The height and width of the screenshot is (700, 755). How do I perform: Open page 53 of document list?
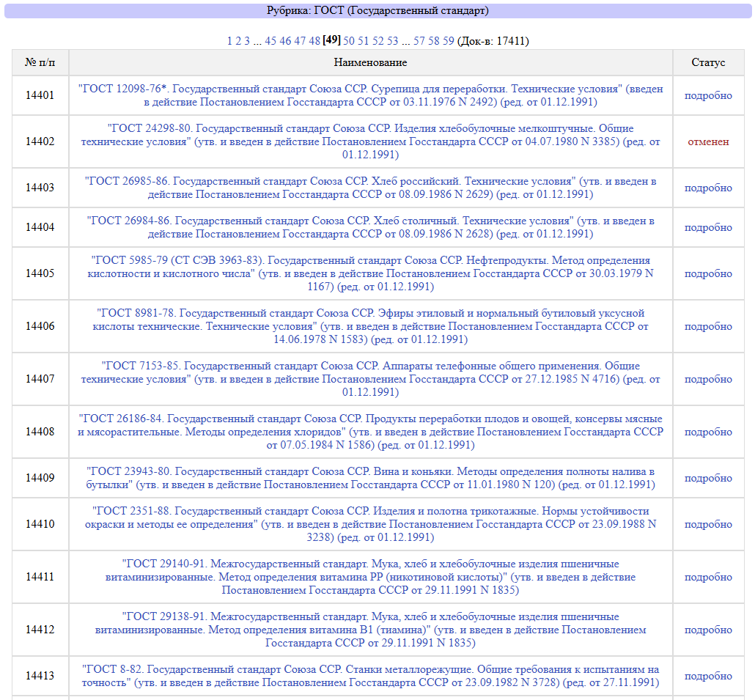tap(393, 41)
